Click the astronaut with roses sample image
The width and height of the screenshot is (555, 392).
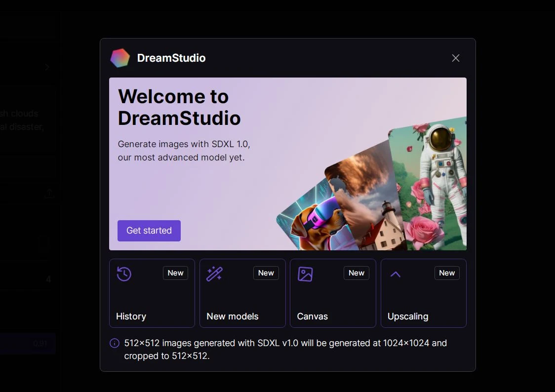tap(432, 184)
